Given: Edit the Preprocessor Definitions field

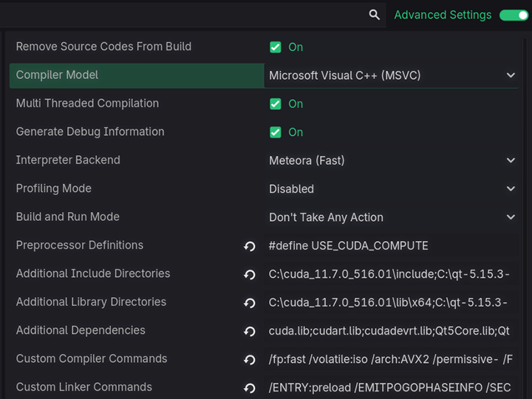Looking at the screenshot, I should 392,245.
